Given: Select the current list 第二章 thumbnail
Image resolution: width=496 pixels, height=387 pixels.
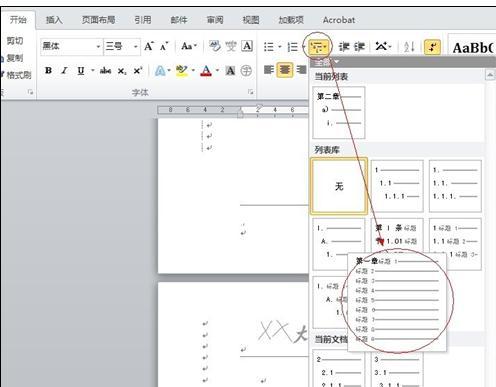Looking at the screenshot, I should point(339,113).
